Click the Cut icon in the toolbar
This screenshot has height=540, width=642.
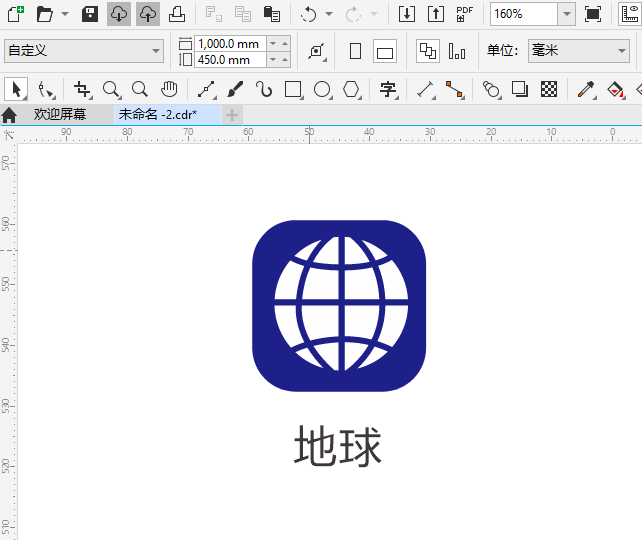coord(214,14)
